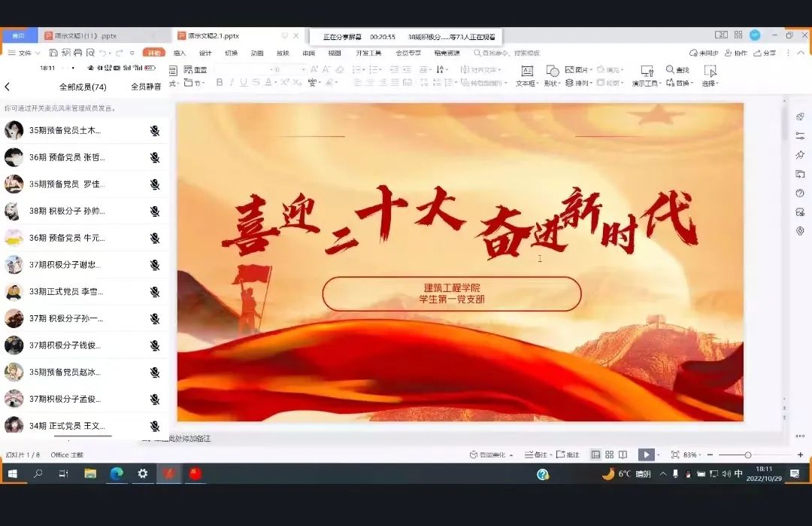Image resolution: width=812 pixels, height=526 pixels.
Task: Apply strikethrough to selected text
Action: coord(256,82)
